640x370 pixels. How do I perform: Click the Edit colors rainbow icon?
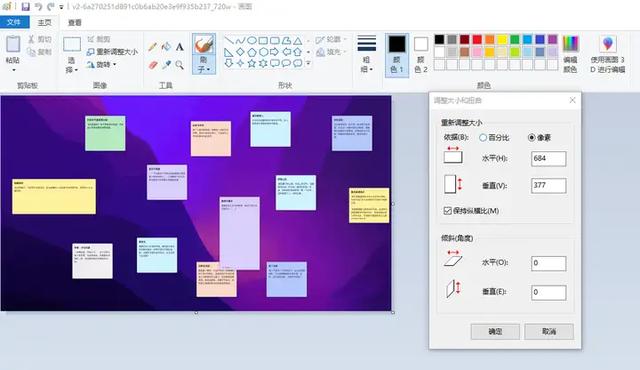coord(570,44)
